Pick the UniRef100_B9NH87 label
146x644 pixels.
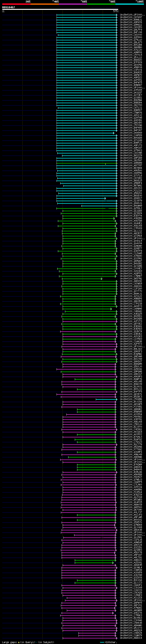131,85
